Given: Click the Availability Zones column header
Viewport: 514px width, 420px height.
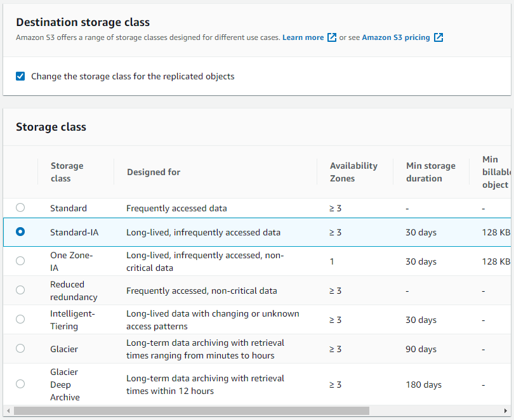Looking at the screenshot, I should click(353, 172).
